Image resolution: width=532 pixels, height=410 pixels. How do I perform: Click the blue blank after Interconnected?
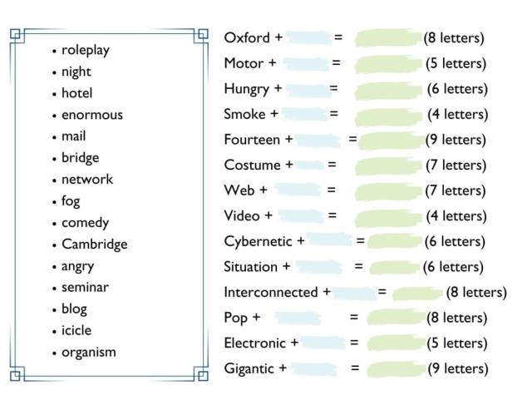pyautogui.click(x=355, y=293)
